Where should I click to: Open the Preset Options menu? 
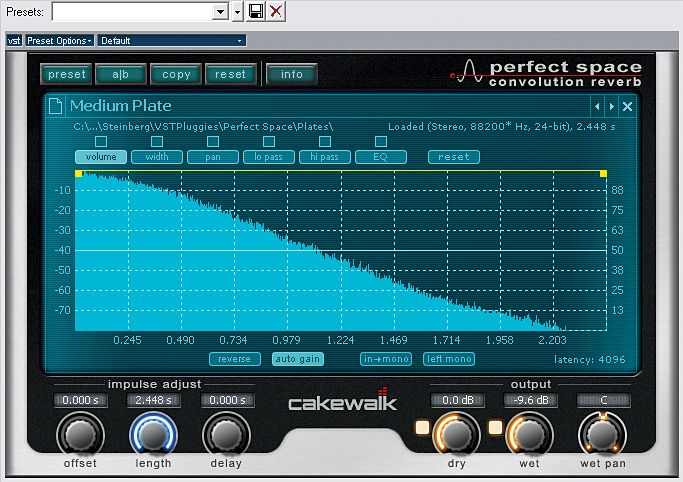59,40
